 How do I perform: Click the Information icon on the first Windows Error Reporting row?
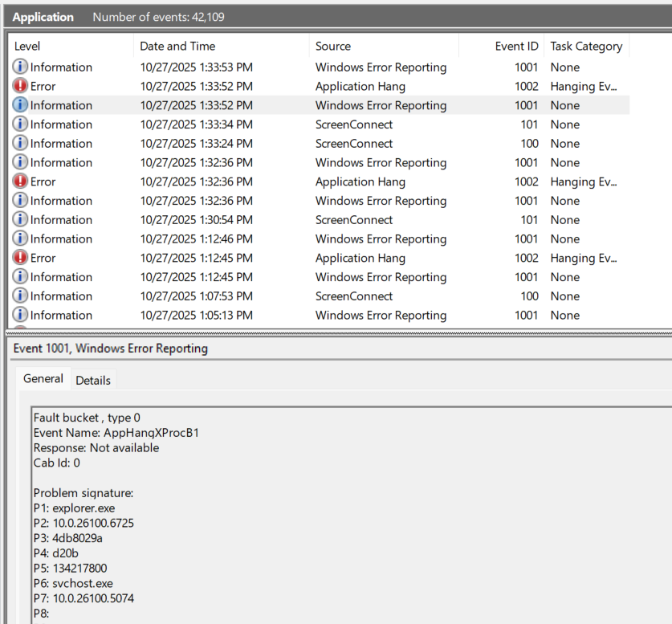point(19,67)
